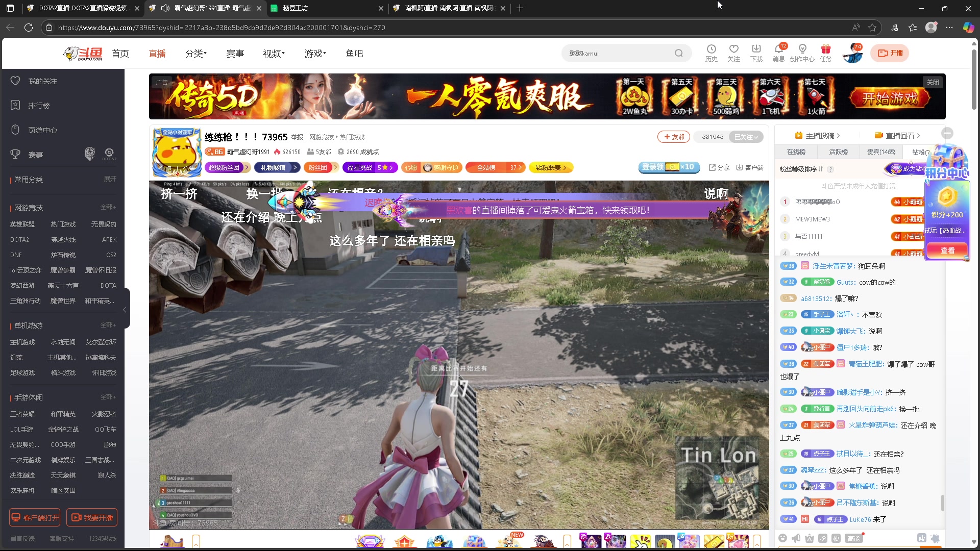Image resolution: width=980 pixels, height=551 pixels.
Task: Open the emoji picker in chat
Action: pyautogui.click(x=782, y=538)
